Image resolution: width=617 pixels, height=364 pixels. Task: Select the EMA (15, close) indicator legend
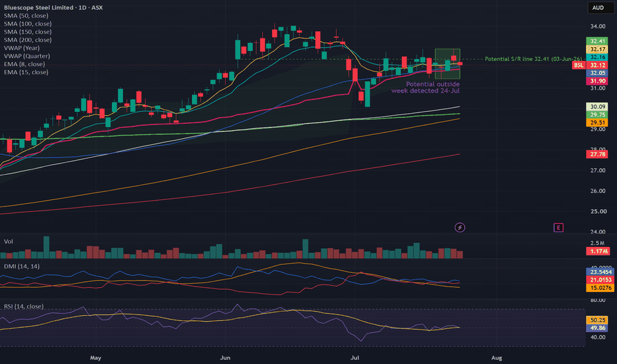[26, 72]
